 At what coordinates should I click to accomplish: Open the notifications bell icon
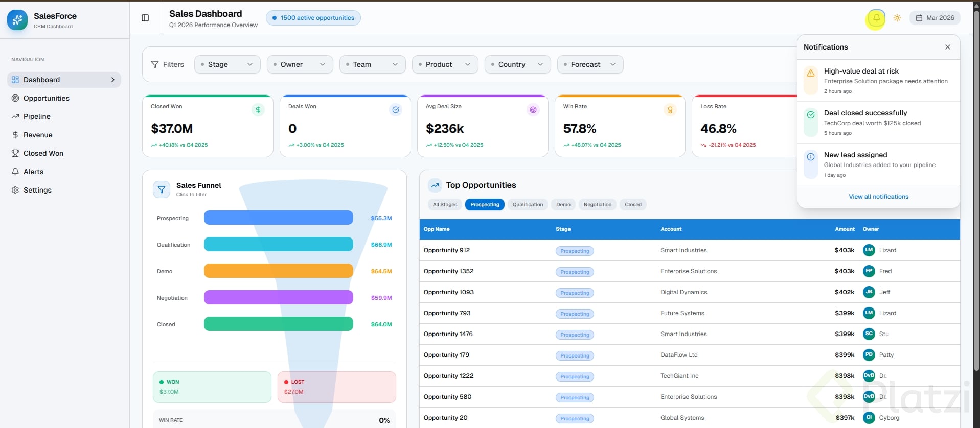tap(876, 18)
